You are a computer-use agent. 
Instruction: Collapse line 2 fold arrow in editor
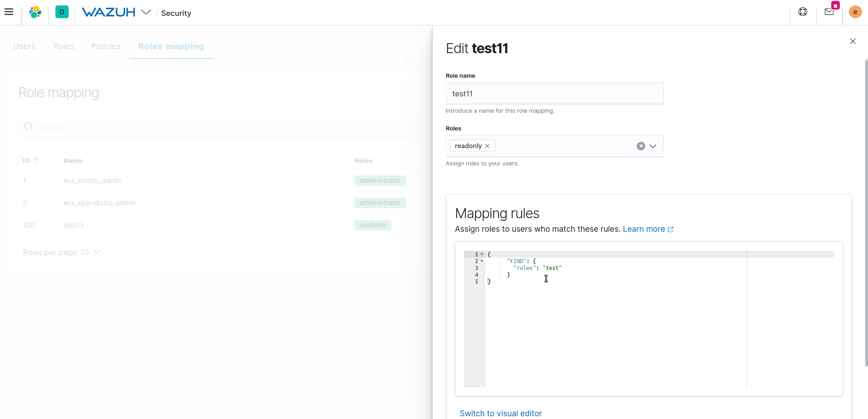click(482, 261)
